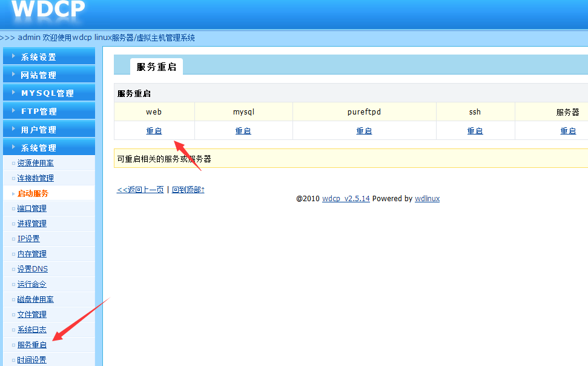Viewport: 588px width, 366px height.
Task: Click the 服务器 column header cell
Action: tap(552, 112)
